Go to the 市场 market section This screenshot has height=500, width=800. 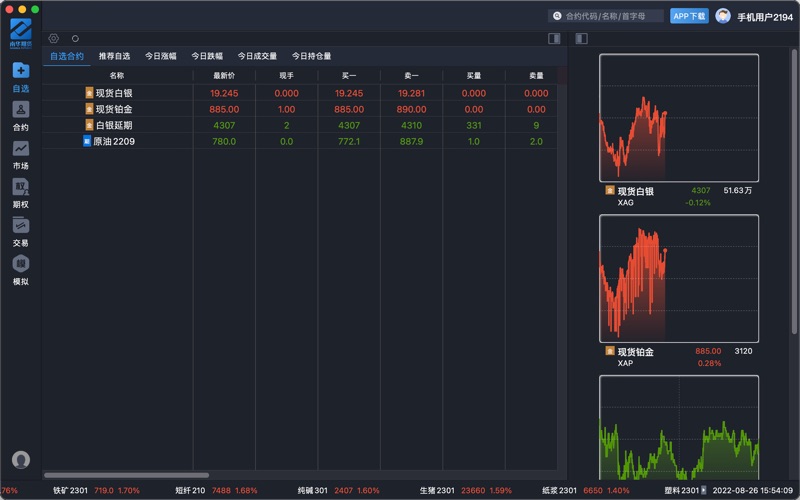point(20,153)
